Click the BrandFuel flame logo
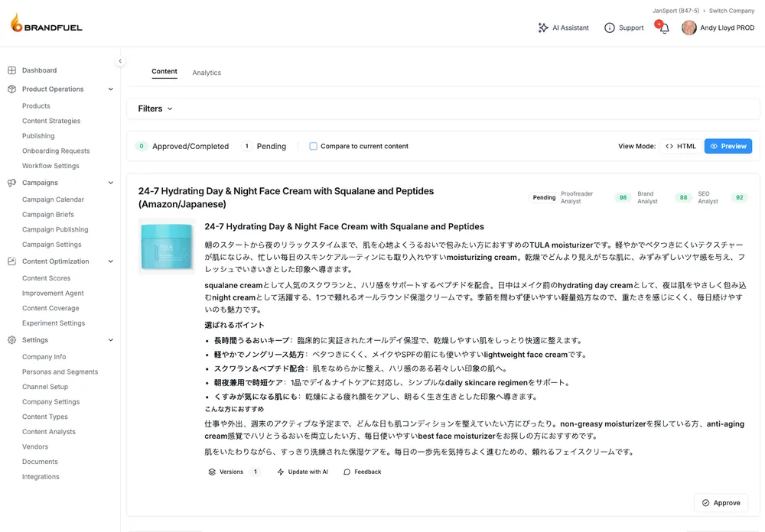Screen dimensions: 765x532 (x=17, y=23)
